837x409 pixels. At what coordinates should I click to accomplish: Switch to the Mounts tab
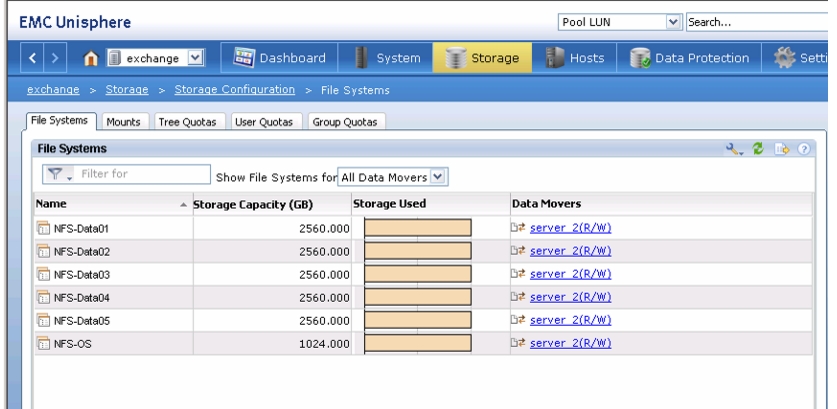click(123, 122)
